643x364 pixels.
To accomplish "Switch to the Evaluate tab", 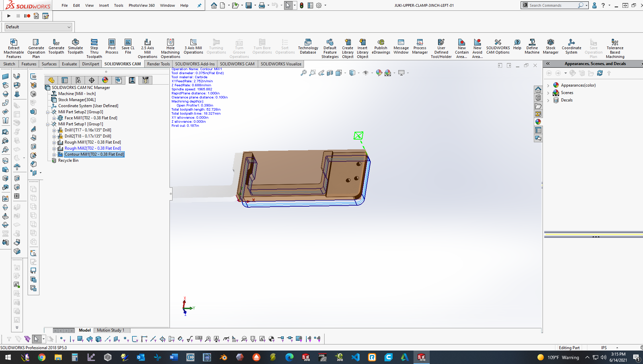I will click(69, 64).
